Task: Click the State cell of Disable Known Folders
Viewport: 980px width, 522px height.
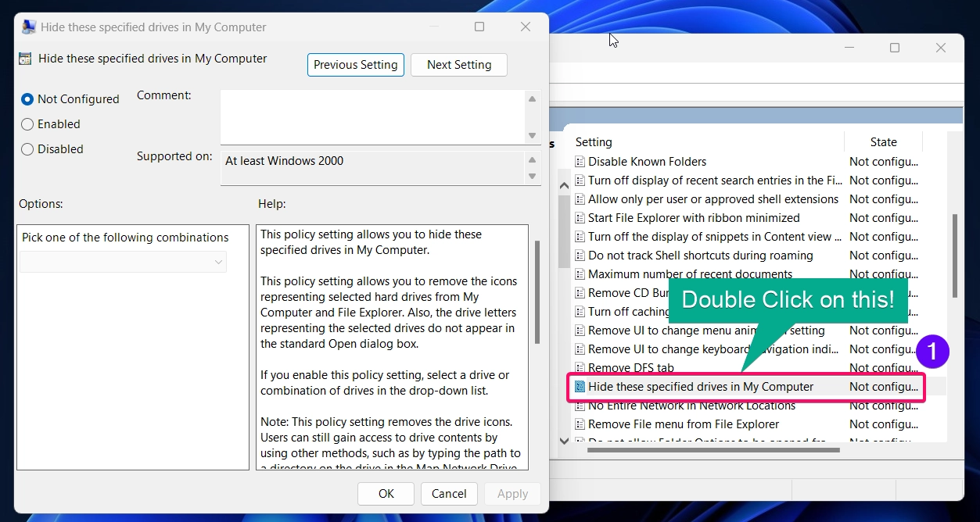Action: click(x=884, y=162)
